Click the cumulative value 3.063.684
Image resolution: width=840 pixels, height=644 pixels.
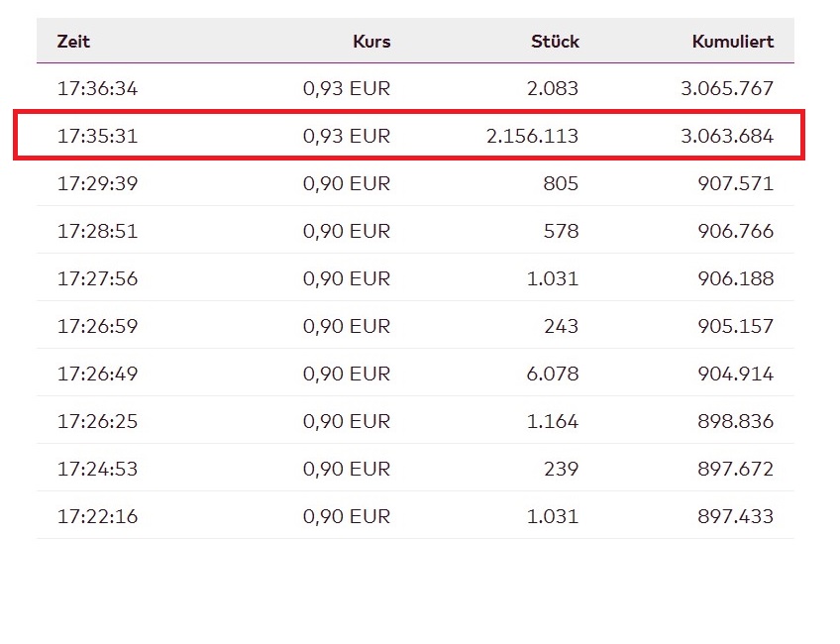726,136
